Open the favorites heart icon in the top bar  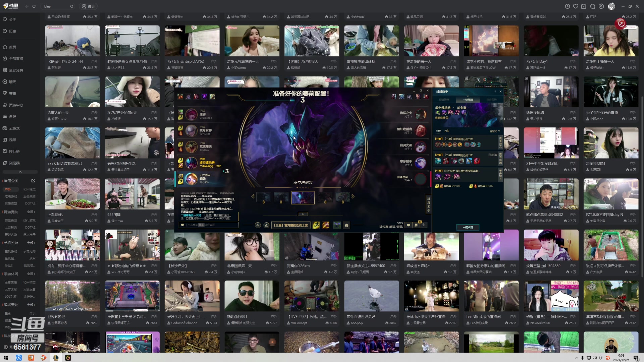coord(576,6)
